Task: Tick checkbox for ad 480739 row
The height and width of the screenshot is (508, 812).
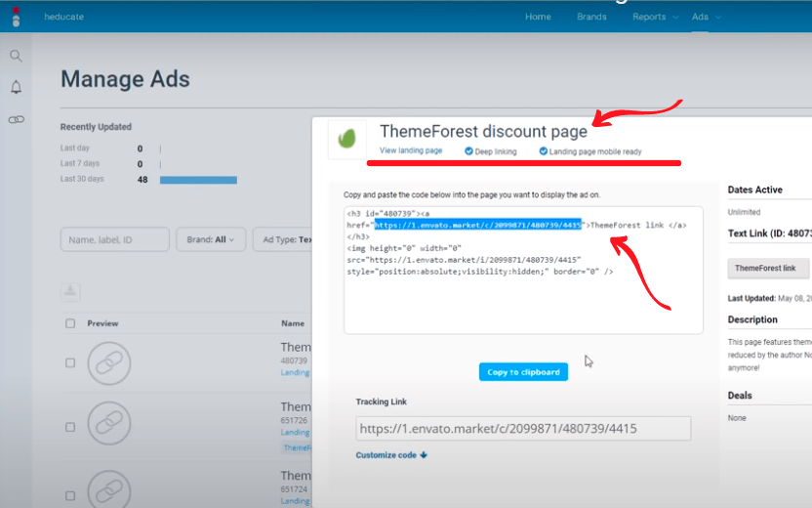Action: (70, 362)
